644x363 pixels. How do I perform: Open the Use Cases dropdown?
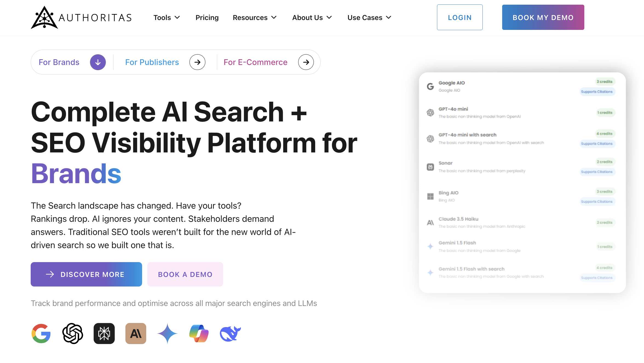(369, 18)
